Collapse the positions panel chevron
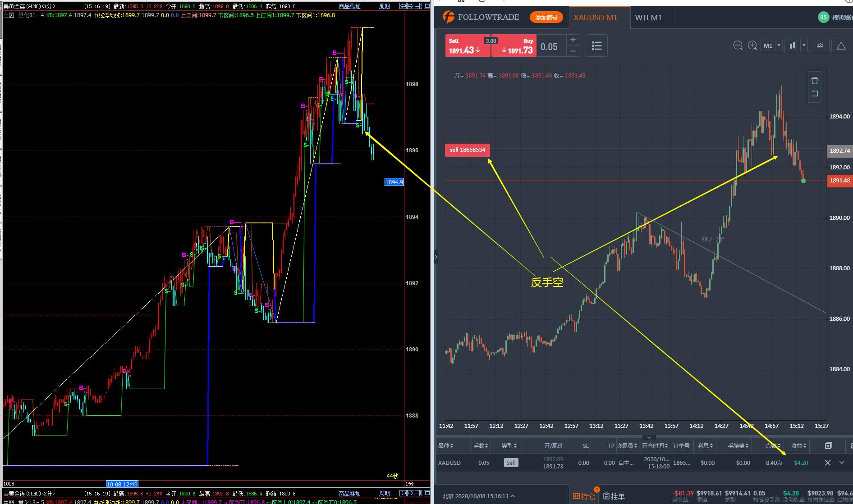This screenshot has width=853, height=504. click(x=649, y=437)
